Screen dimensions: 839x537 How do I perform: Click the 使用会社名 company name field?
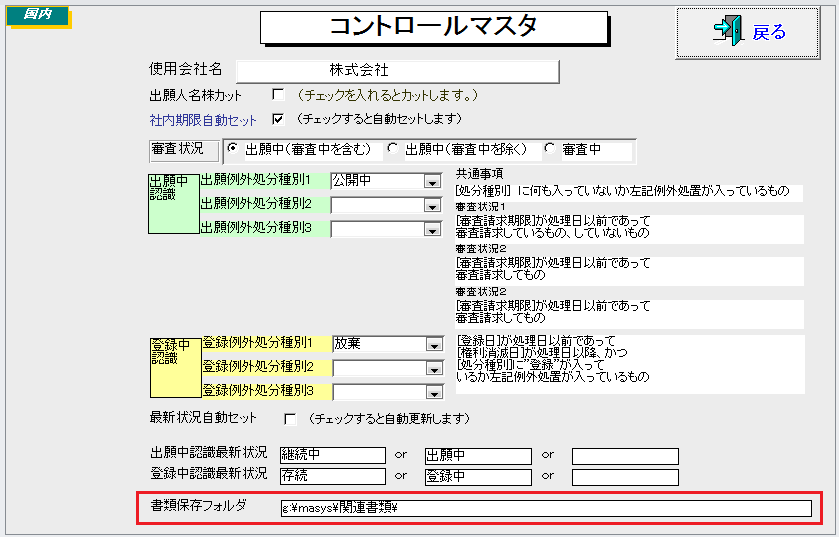tap(396, 71)
